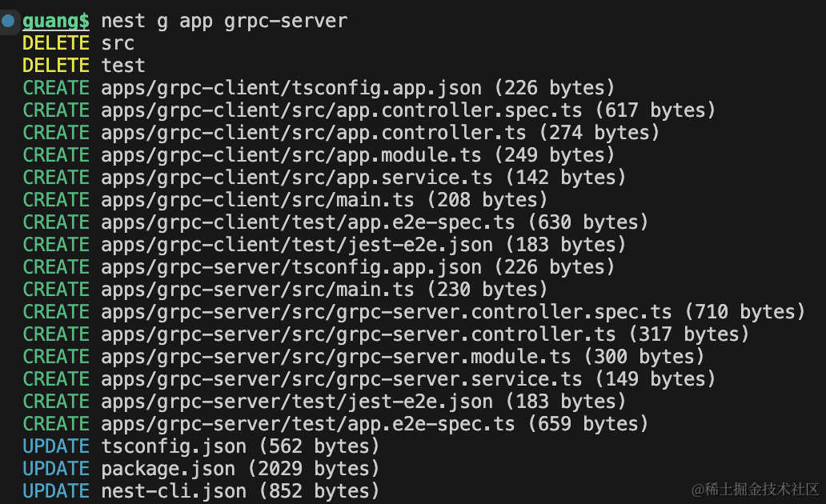
Task: Open grpc-server.service.ts file path
Action: (x=342, y=379)
